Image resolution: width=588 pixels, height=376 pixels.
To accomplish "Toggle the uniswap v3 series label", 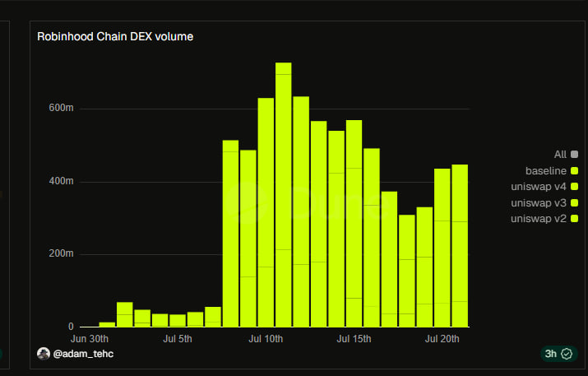I will click(x=539, y=202).
